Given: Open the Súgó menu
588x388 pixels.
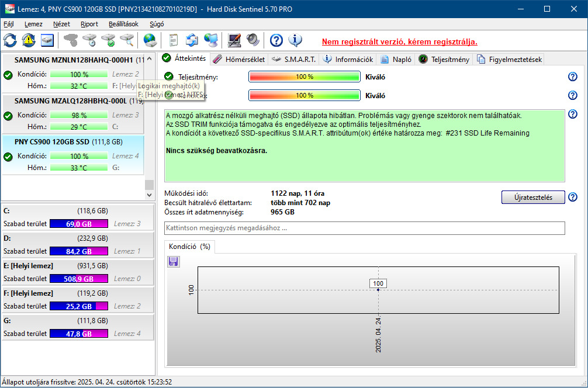Looking at the screenshot, I should tap(157, 24).
